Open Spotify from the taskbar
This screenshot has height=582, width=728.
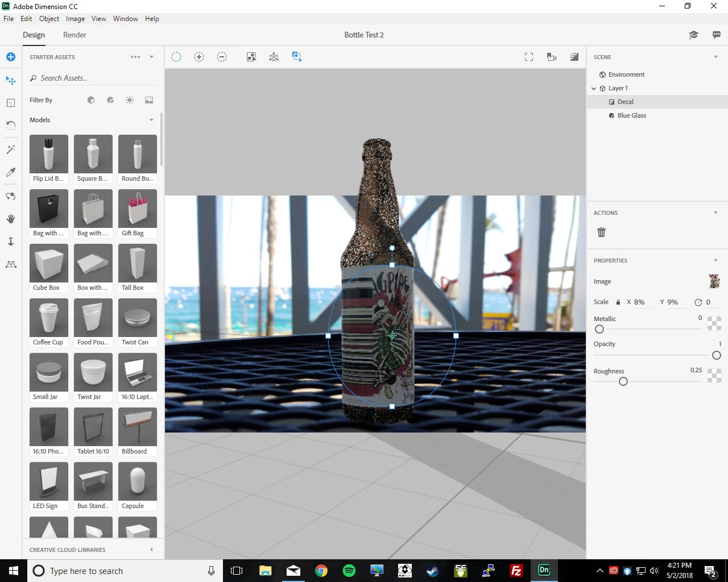point(349,571)
